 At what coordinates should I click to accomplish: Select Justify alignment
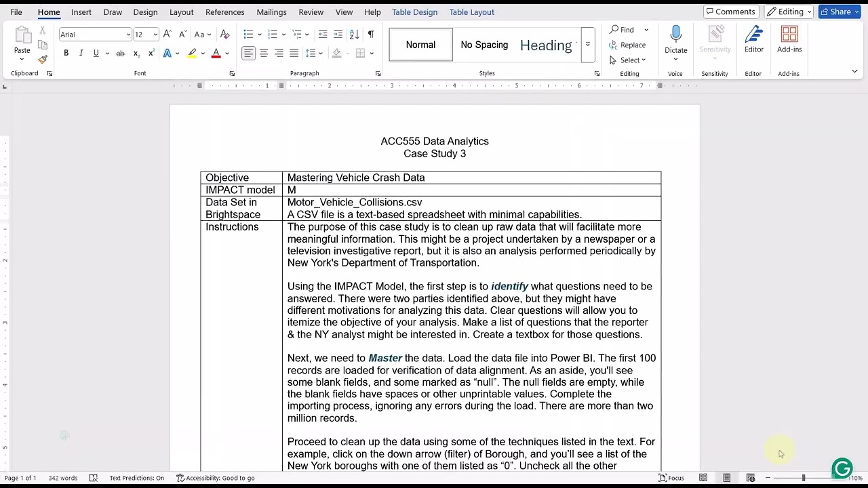click(294, 53)
